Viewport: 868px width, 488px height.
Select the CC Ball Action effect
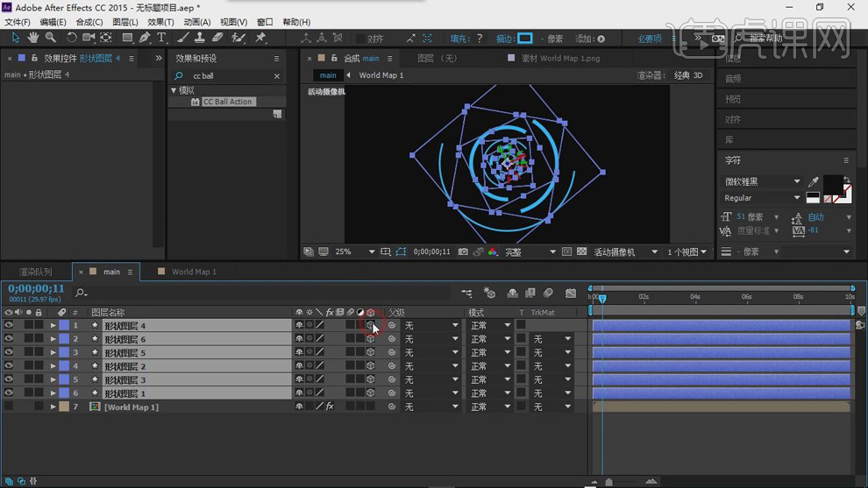tap(227, 102)
